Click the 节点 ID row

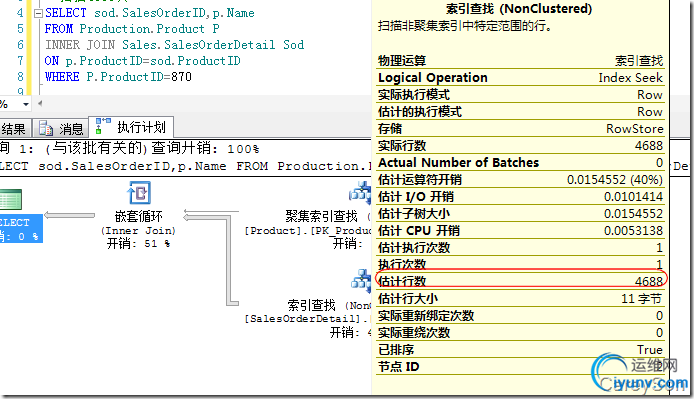pos(520,367)
